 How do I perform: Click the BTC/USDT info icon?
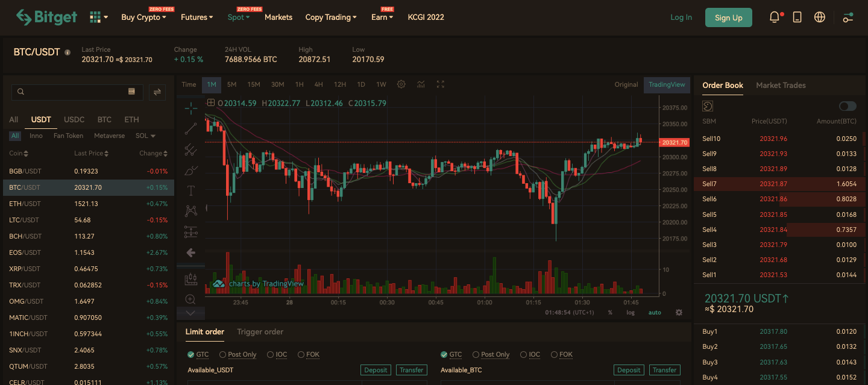click(68, 52)
